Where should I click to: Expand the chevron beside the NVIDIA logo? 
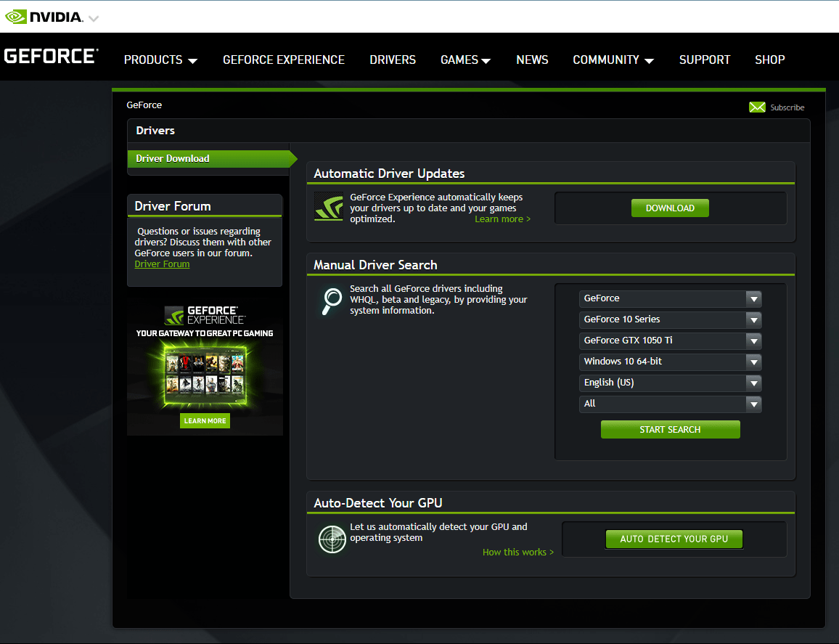point(94,18)
